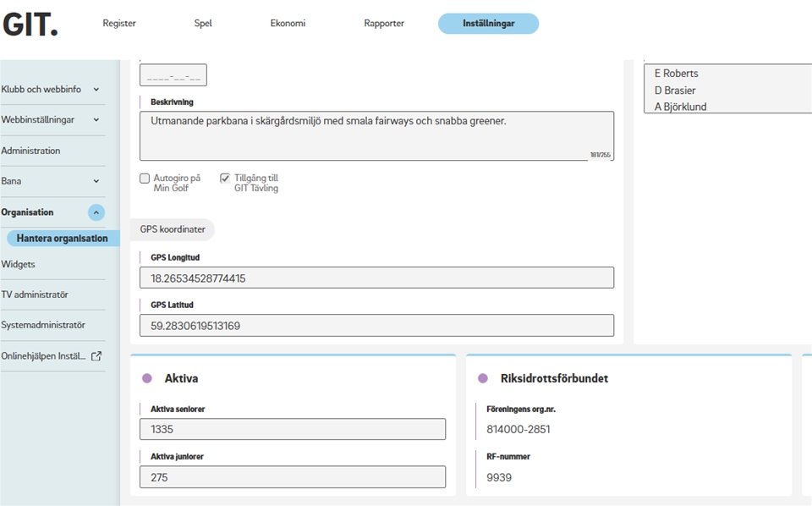
Task: Open external link icon beside Onlinehjälpen
Action: [96, 356]
